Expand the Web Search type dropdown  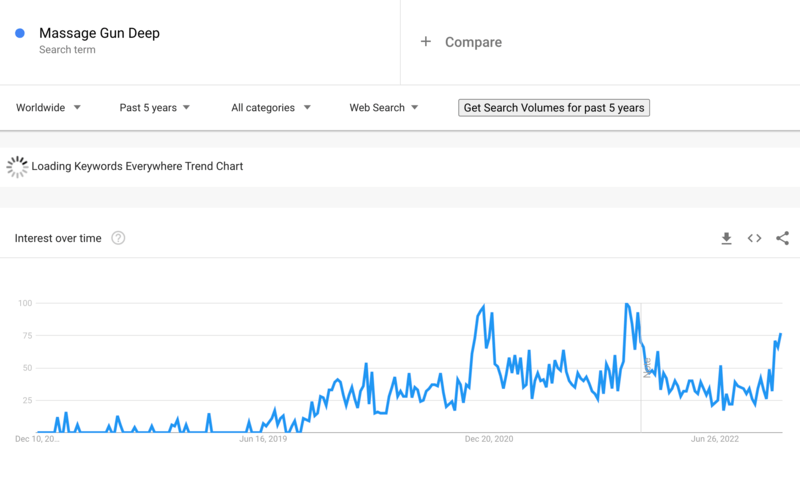coord(383,108)
